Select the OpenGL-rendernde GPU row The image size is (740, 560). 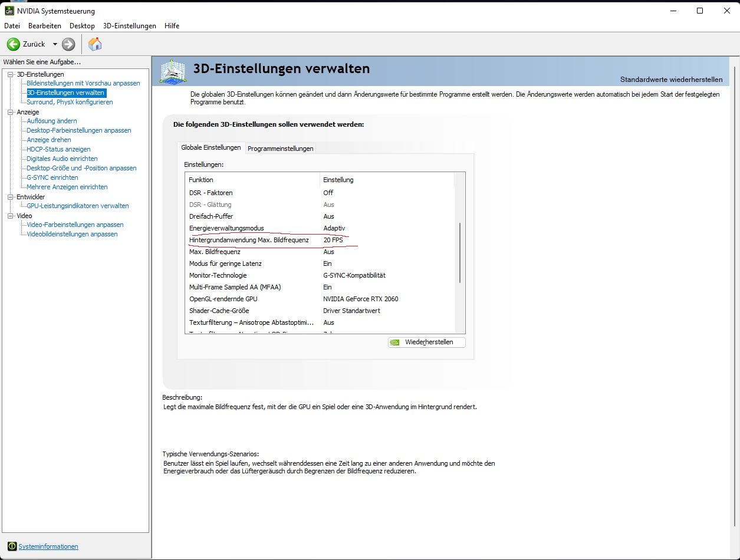320,299
